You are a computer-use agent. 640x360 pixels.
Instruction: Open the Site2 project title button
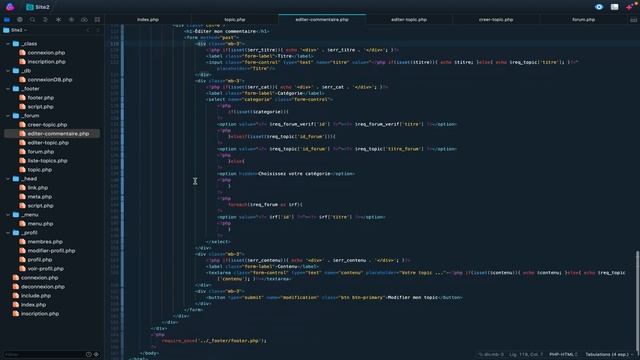click(38, 7)
